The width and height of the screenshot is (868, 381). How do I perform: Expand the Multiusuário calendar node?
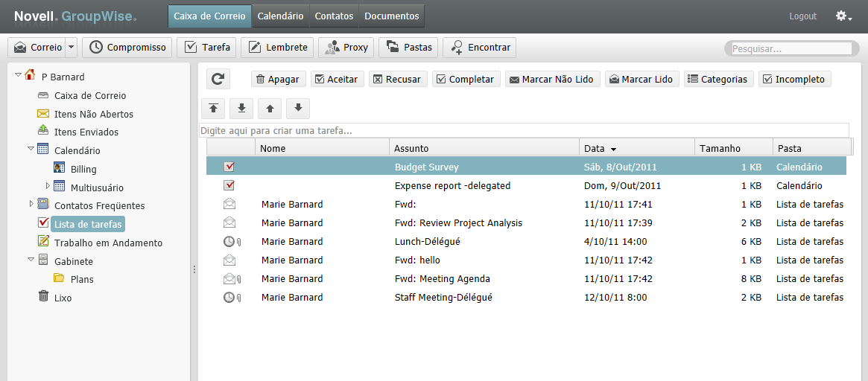48,186
